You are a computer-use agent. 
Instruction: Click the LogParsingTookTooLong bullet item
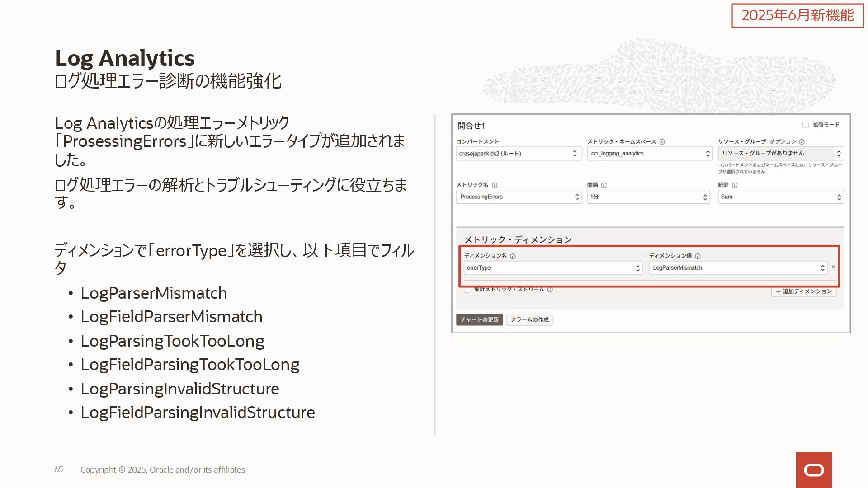click(172, 341)
